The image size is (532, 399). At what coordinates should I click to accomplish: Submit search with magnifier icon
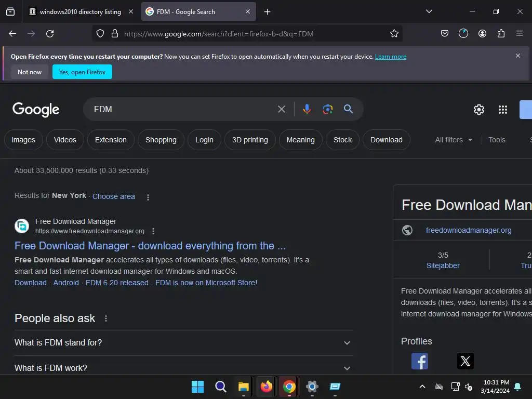[x=348, y=109]
